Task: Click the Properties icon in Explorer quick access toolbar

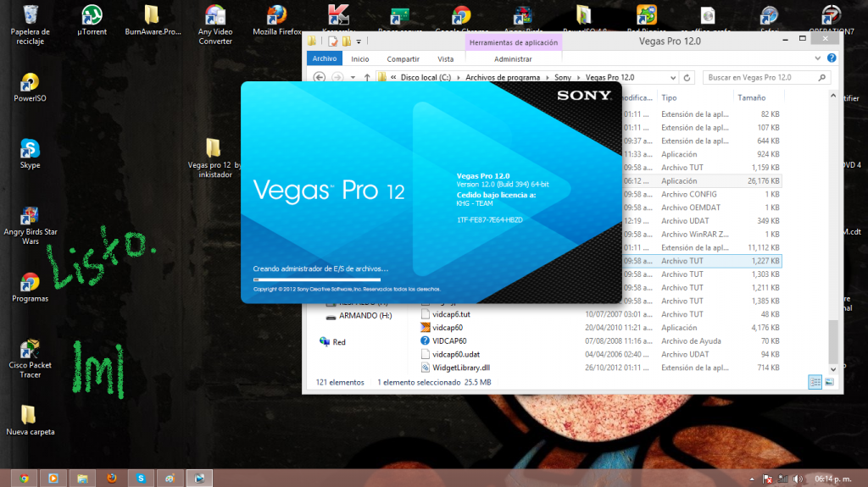Action: tap(332, 42)
